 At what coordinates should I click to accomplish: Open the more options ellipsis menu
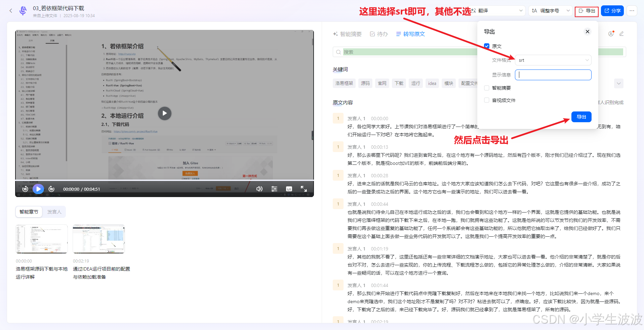click(x=632, y=11)
